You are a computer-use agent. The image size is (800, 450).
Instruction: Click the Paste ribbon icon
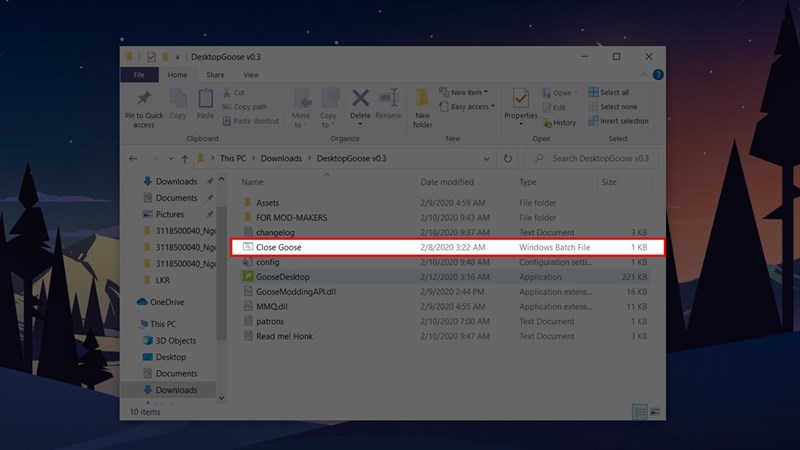point(206,98)
